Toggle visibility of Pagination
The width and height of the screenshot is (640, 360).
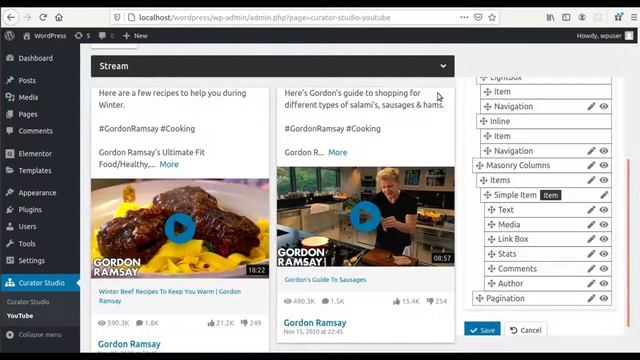pos(604,298)
